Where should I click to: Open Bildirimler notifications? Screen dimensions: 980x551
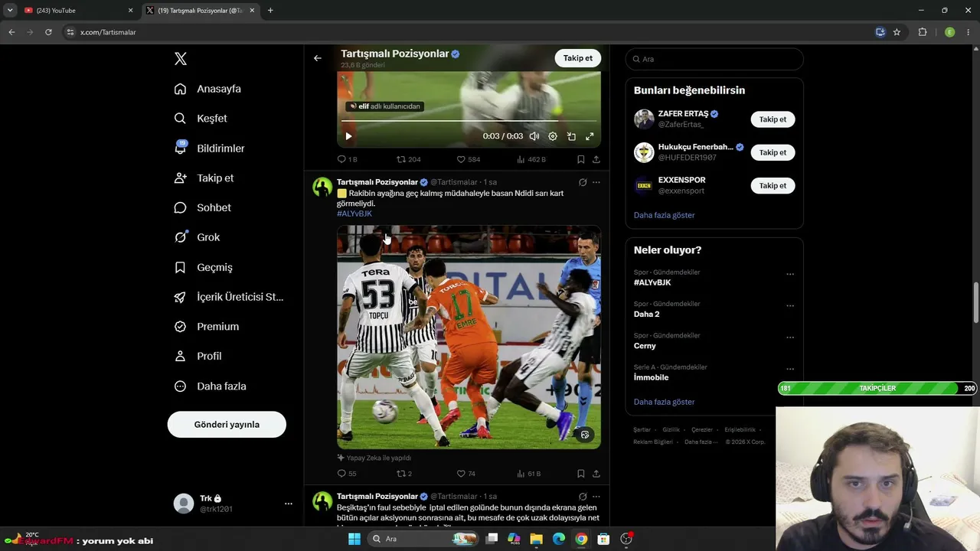pos(210,148)
